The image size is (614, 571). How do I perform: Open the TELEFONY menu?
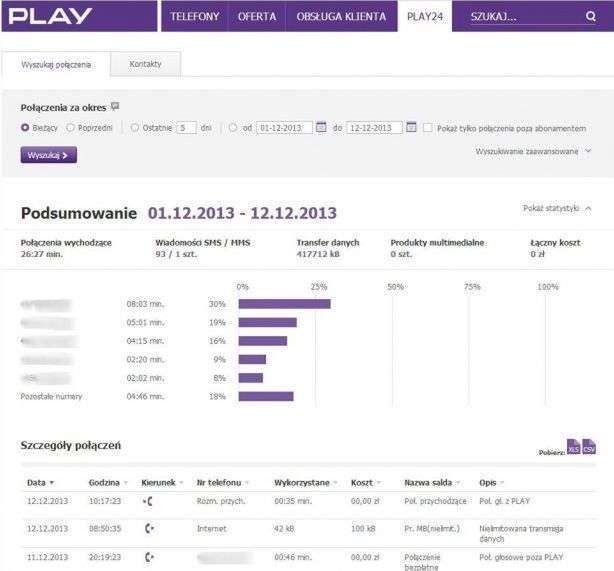[x=195, y=16]
